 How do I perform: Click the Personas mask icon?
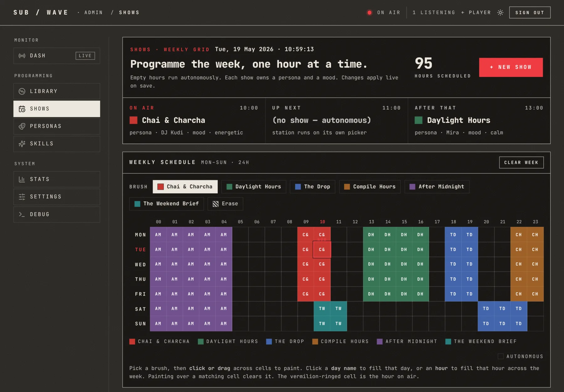22,126
